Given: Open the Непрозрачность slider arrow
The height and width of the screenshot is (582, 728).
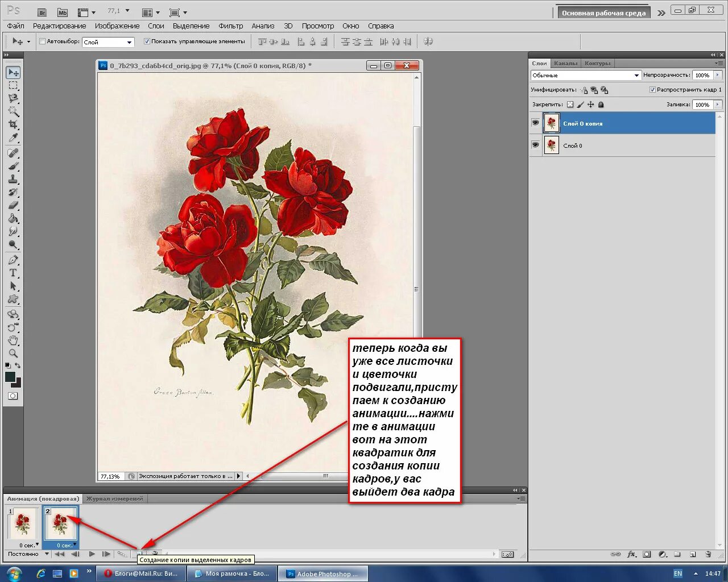Looking at the screenshot, I should [718, 75].
